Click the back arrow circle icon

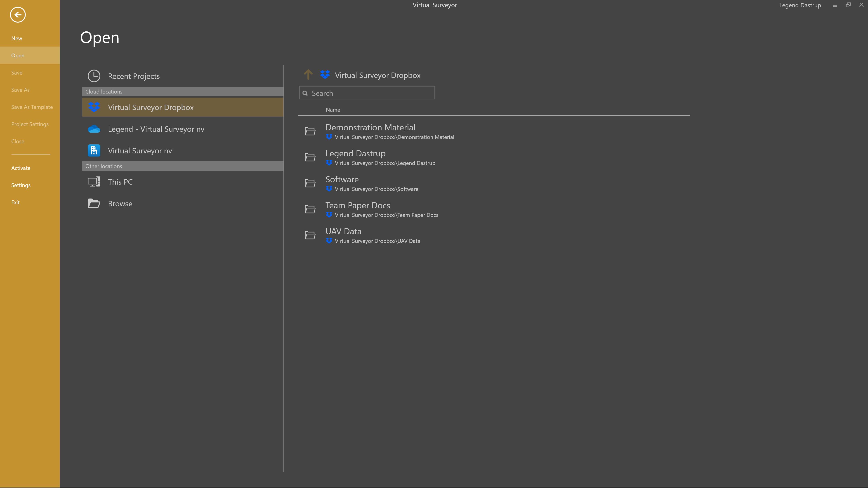18,15
